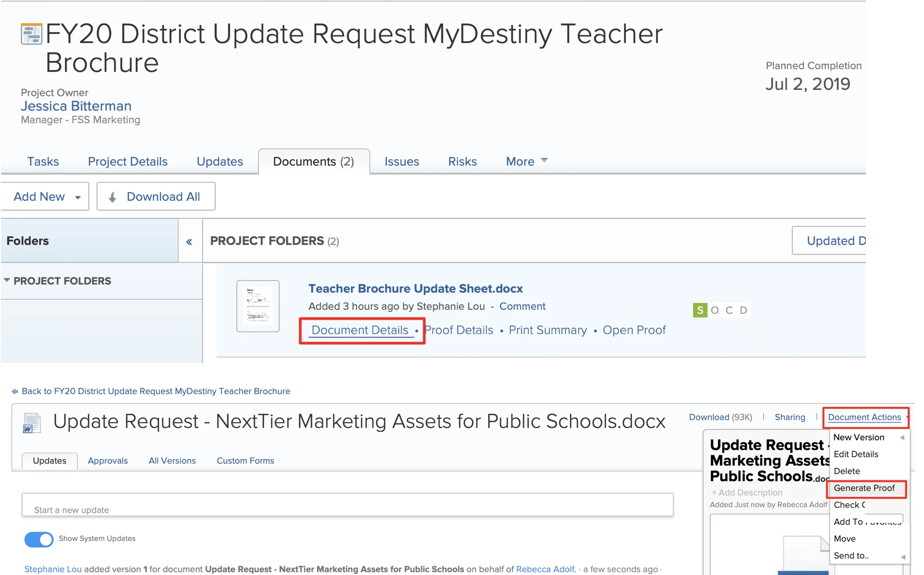Open the Custom Forms subtab

[x=245, y=461]
